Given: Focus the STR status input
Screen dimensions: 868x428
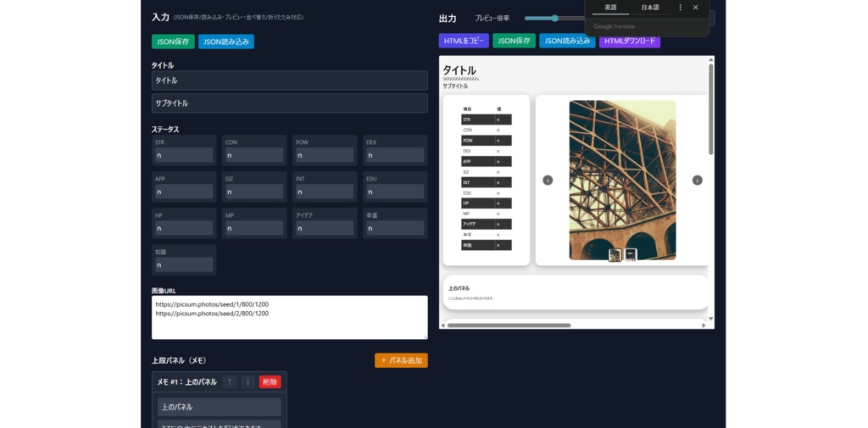Looking at the screenshot, I should [184, 155].
